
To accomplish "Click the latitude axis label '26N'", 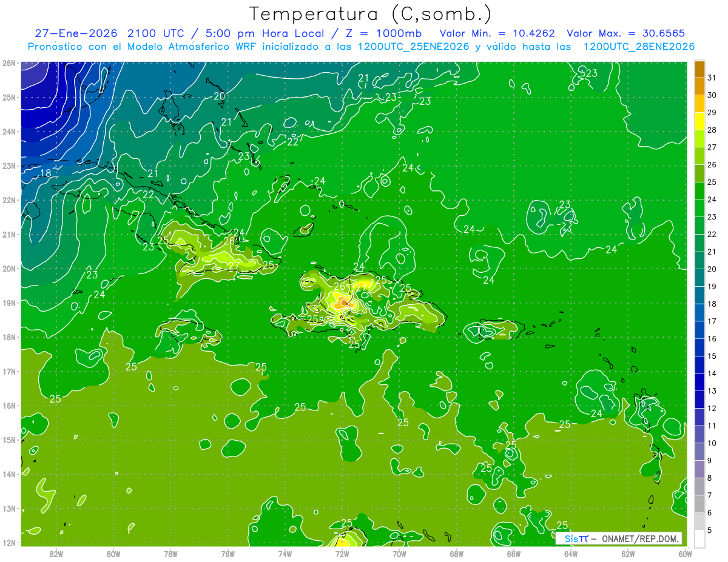I will pyautogui.click(x=8, y=63).
